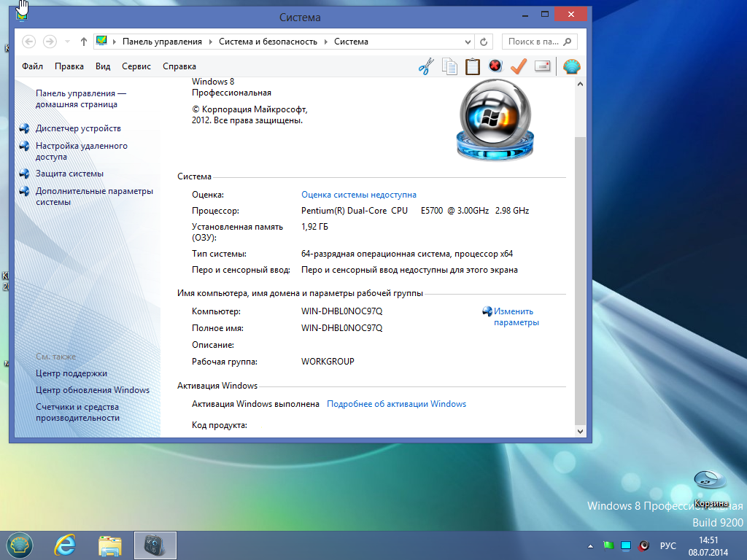Click the Компьютер name WIN-DHBL0NOC97Q value

click(x=341, y=311)
